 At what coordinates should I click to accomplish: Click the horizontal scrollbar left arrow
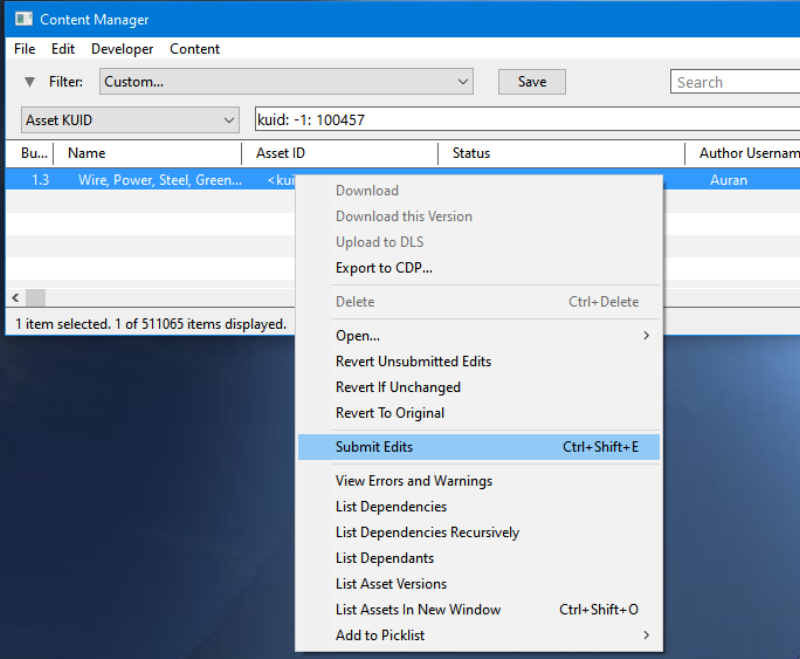[x=15, y=297]
